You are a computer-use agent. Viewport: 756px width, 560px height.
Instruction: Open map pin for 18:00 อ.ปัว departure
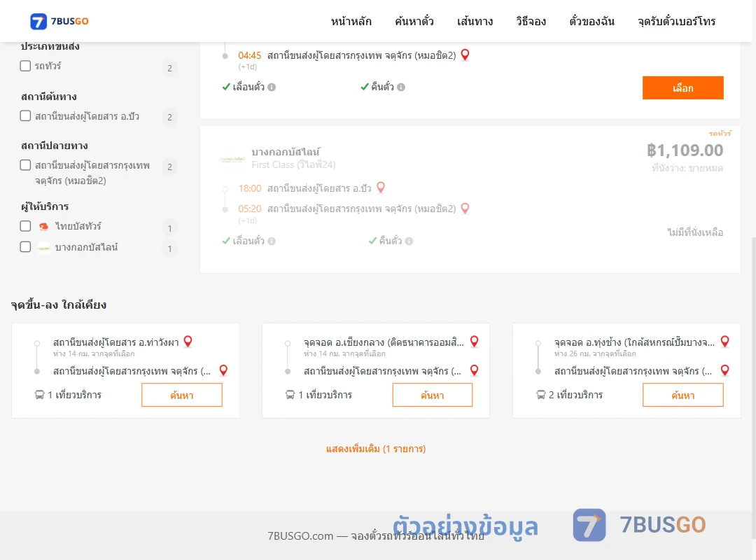380,188
